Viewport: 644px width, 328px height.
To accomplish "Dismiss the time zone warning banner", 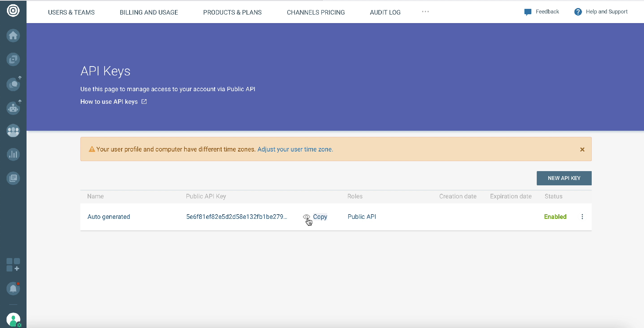I will pyautogui.click(x=582, y=150).
